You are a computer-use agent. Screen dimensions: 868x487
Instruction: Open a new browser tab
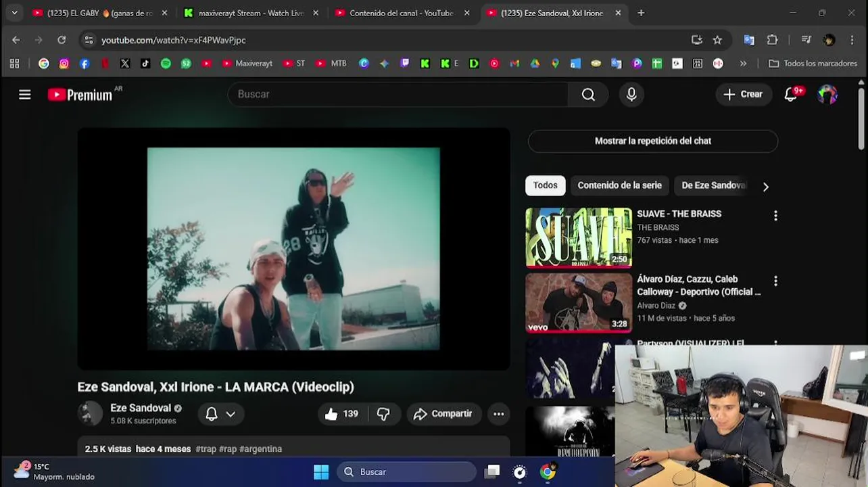[x=641, y=13]
